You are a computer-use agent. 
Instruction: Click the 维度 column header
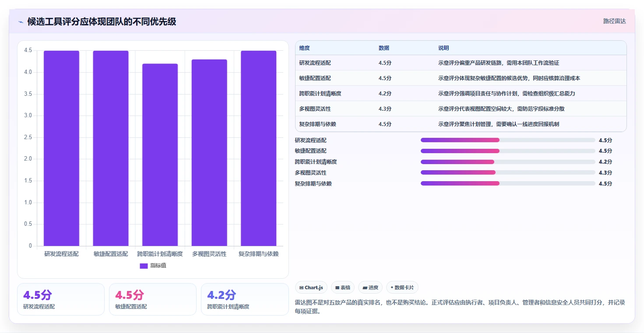tap(305, 48)
